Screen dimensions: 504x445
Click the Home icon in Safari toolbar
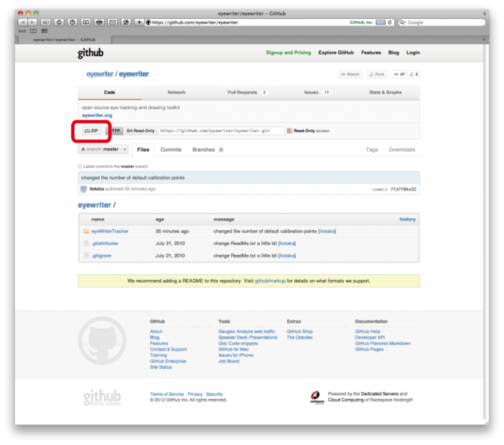pyautogui.click(x=59, y=22)
